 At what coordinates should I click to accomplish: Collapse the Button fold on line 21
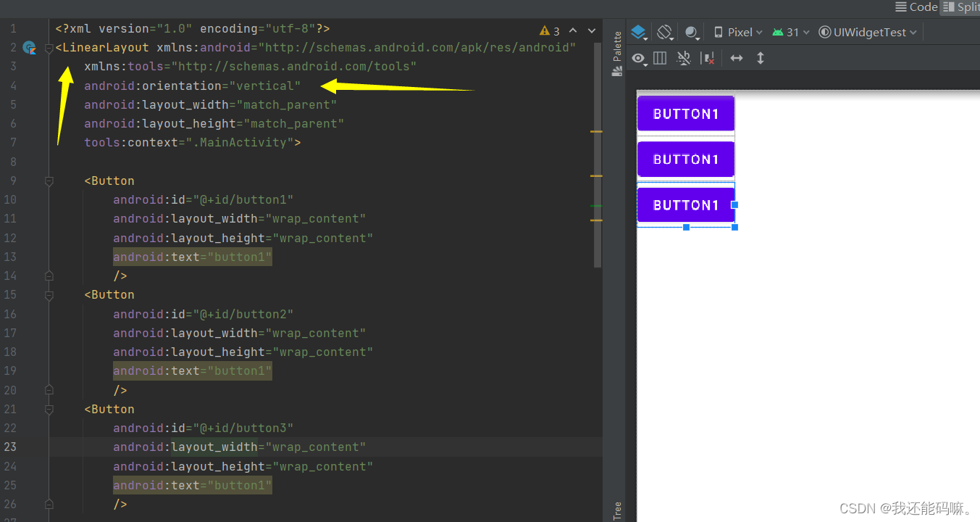[x=49, y=409]
